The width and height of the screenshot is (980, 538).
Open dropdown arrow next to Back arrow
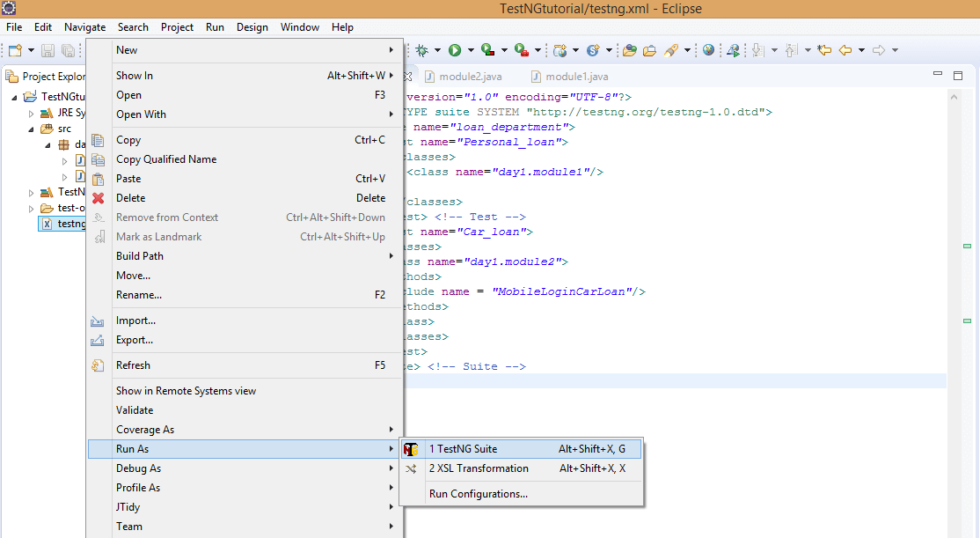[861, 50]
